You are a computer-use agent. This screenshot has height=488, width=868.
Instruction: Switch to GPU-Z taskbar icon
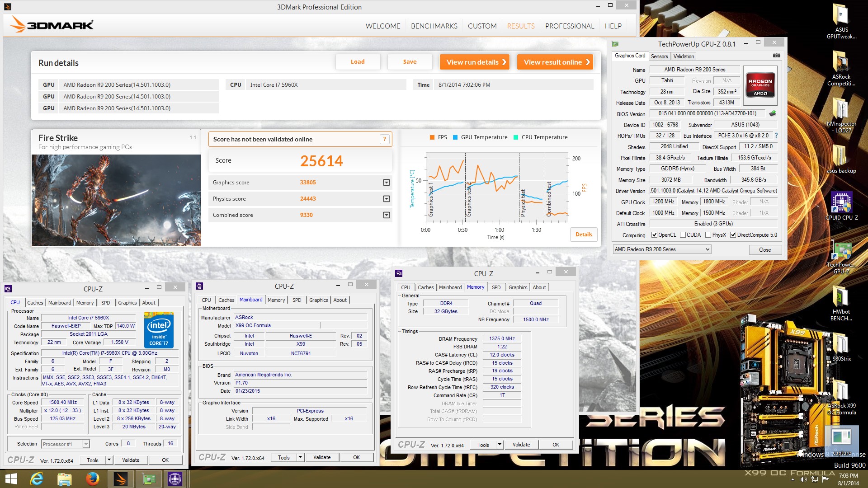click(x=148, y=479)
